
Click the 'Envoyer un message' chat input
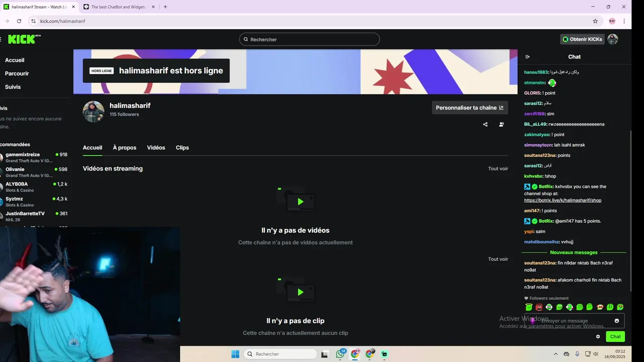574,321
